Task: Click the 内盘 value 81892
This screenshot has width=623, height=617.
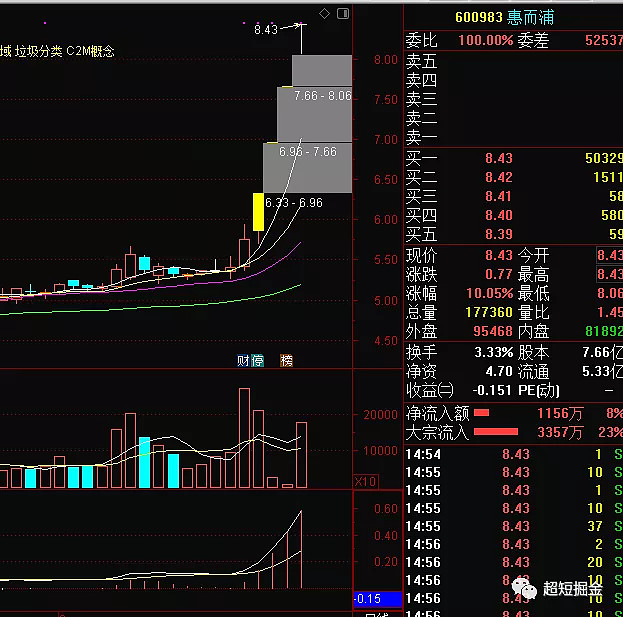Action: pyautogui.click(x=604, y=331)
